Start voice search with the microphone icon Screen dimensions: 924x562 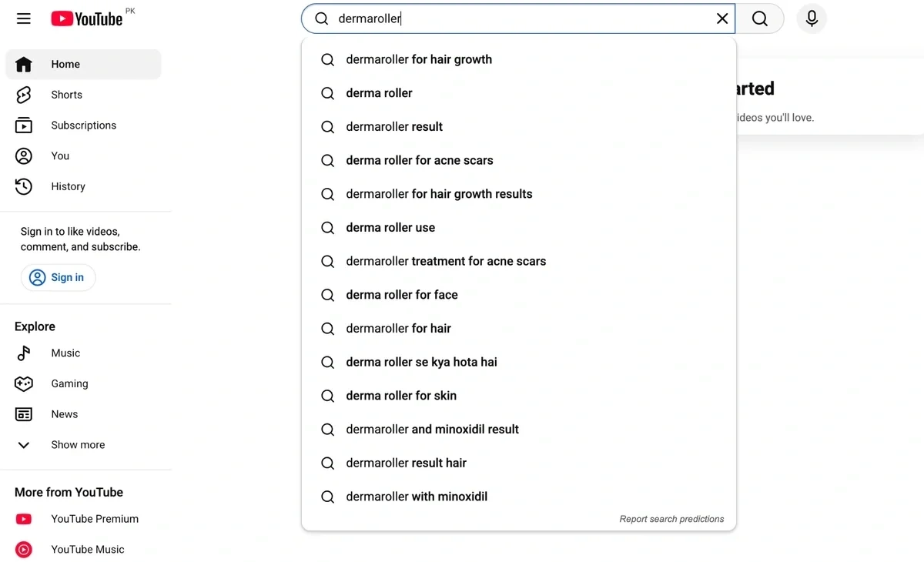coord(812,18)
